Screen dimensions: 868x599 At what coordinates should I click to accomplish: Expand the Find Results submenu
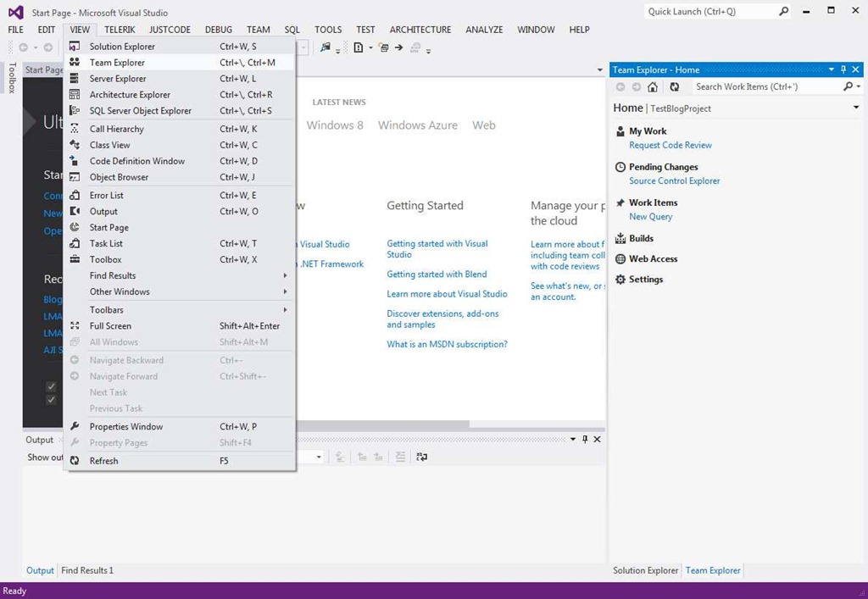pyautogui.click(x=180, y=275)
